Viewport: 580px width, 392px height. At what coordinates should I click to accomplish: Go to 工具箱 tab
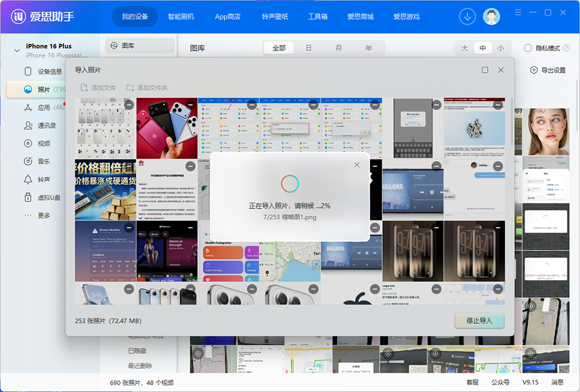tap(318, 17)
